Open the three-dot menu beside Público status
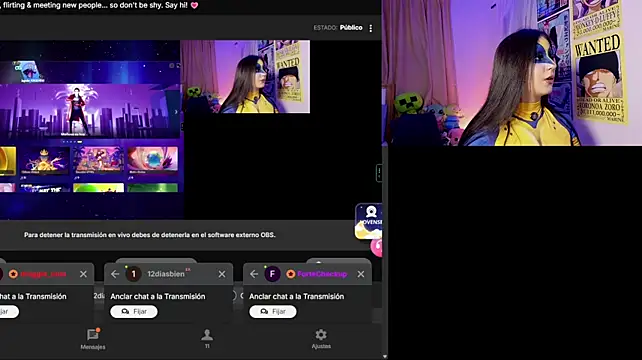This screenshot has width=642, height=360. pyautogui.click(x=371, y=28)
